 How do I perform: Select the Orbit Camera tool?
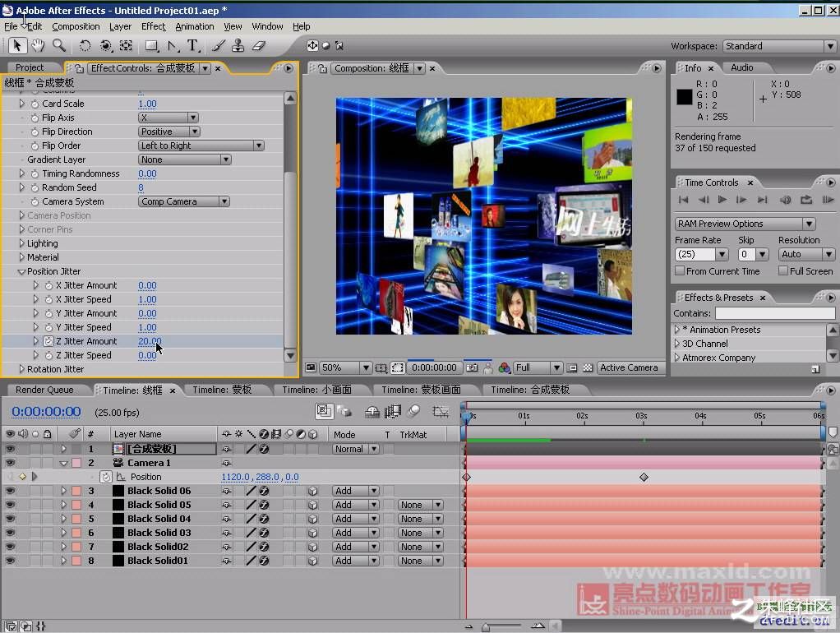pos(106,46)
